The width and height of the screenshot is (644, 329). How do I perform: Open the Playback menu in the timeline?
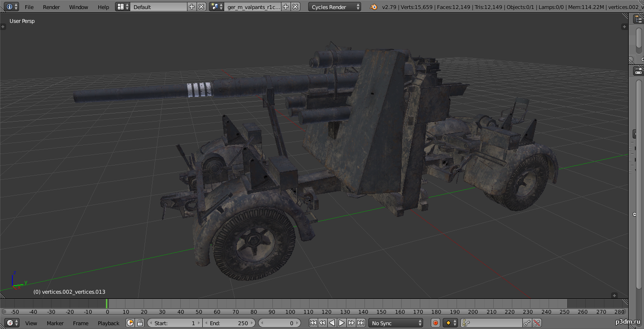click(x=108, y=323)
